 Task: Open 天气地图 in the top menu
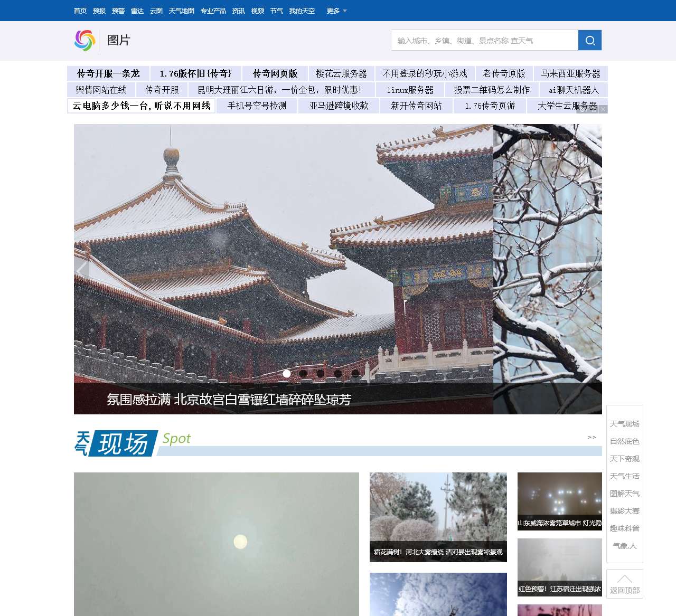pos(182,11)
